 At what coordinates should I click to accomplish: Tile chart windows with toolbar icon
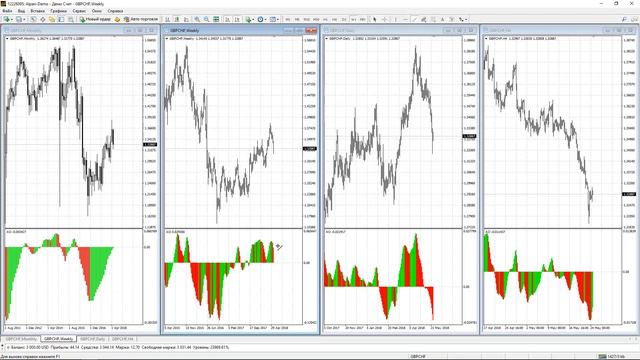click(216, 19)
